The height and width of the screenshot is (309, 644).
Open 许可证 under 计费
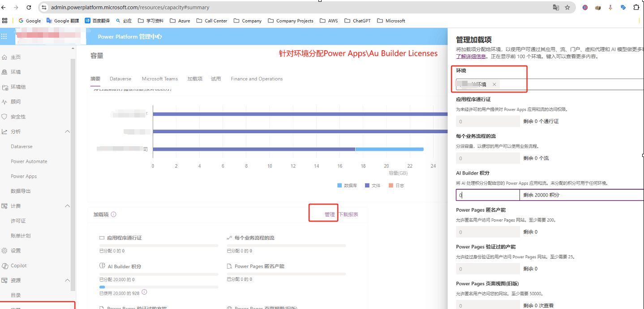[18, 221]
